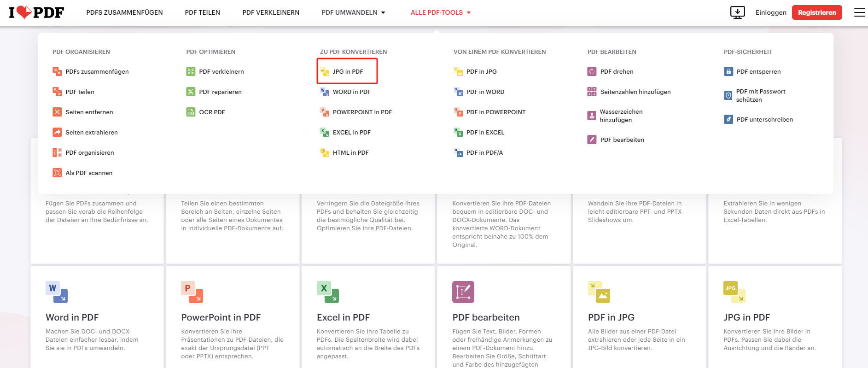Collapse the Alle PDF-Tools dropdown menu
This screenshot has height=368, width=868.
(441, 12)
